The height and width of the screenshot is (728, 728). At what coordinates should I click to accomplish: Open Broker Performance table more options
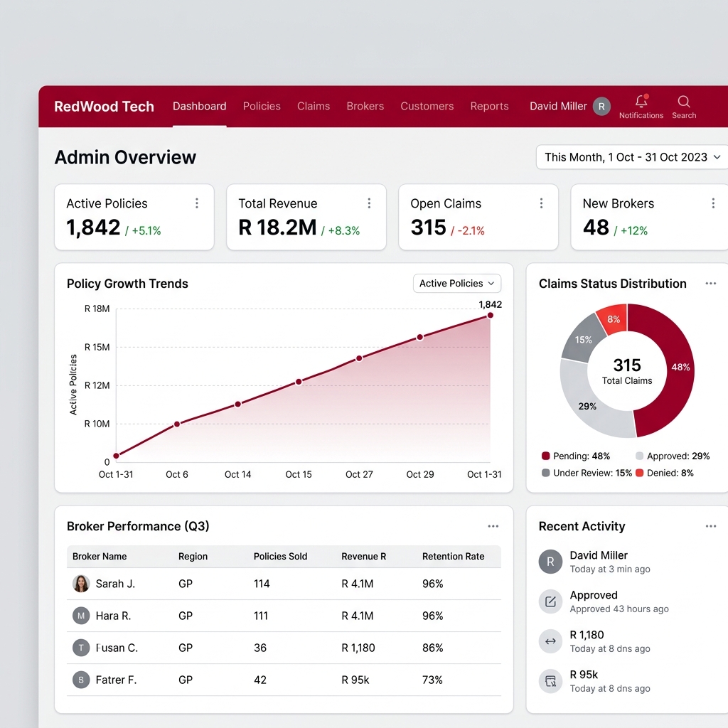click(x=493, y=526)
